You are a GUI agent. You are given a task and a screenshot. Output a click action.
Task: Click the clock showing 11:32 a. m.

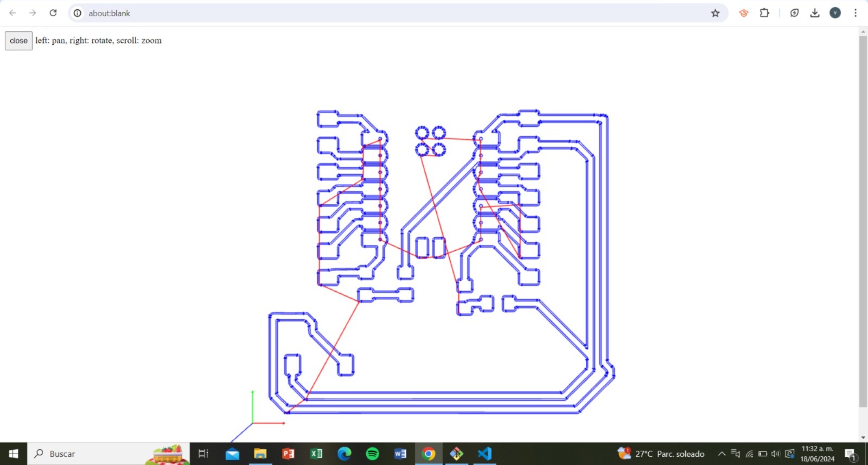click(818, 454)
